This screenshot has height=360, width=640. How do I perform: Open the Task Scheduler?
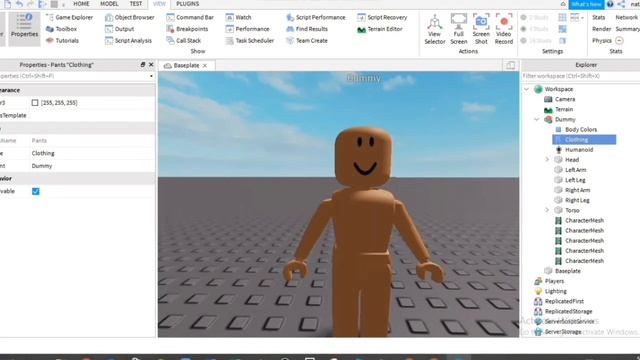point(250,40)
